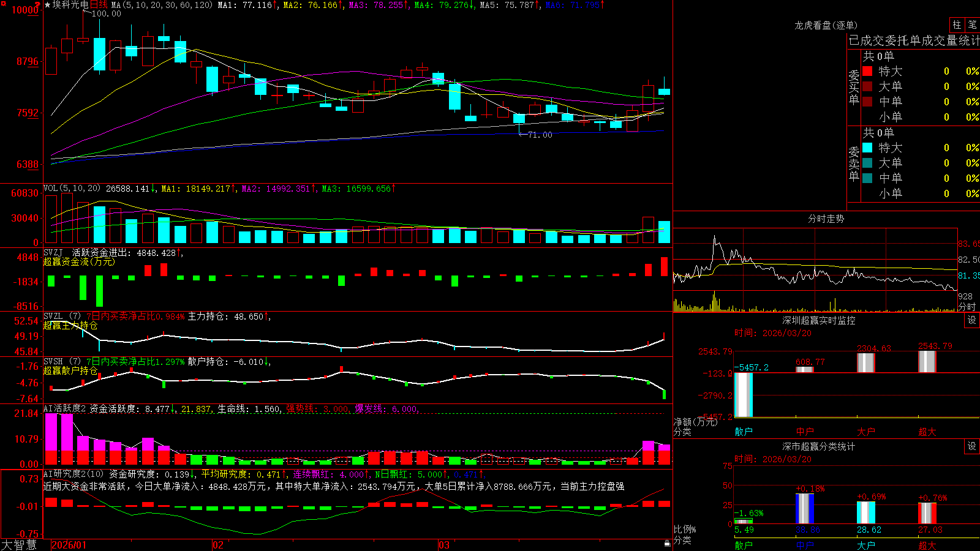Select the SVSH (7) indicator label
The height and width of the screenshot is (551, 980).
pos(62,362)
